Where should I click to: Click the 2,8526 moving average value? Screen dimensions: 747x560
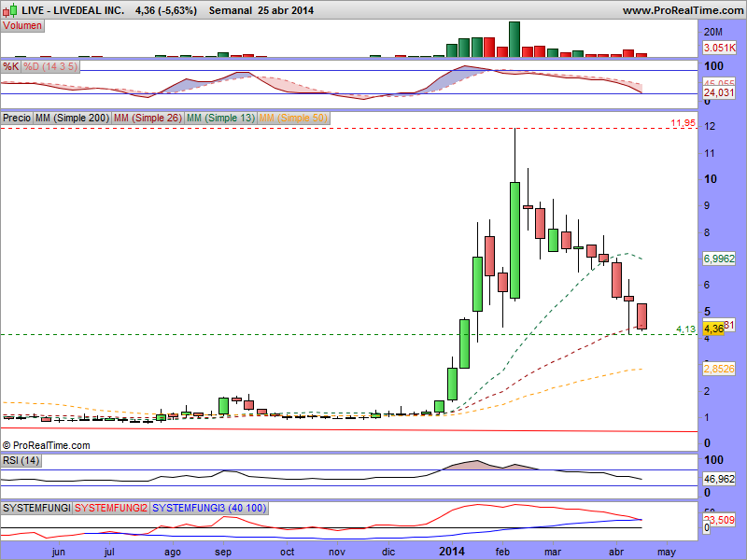tap(719, 369)
